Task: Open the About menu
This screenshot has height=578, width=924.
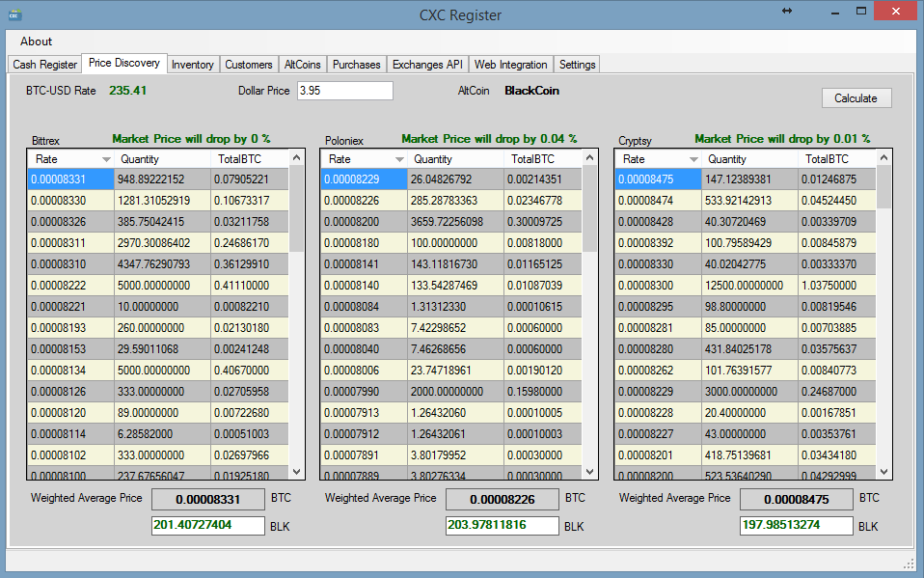Action: pos(36,41)
